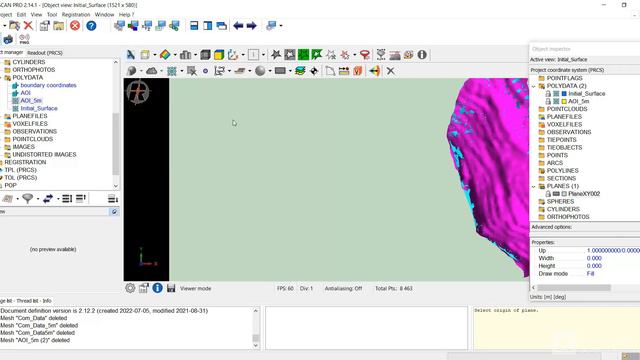Click the black X cancel icon in viewer toolbar
This screenshot has width=640, height=360.
click(391, 71)
